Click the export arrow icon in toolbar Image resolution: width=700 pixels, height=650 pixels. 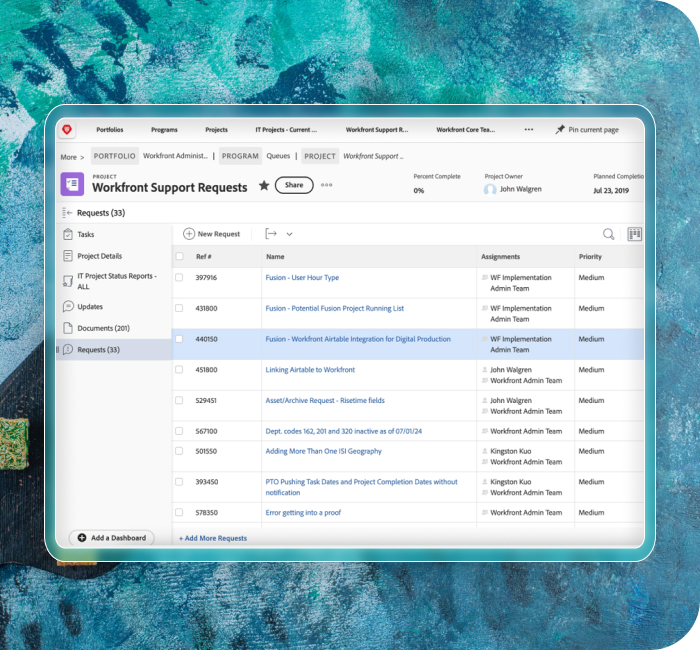[270, 234]
